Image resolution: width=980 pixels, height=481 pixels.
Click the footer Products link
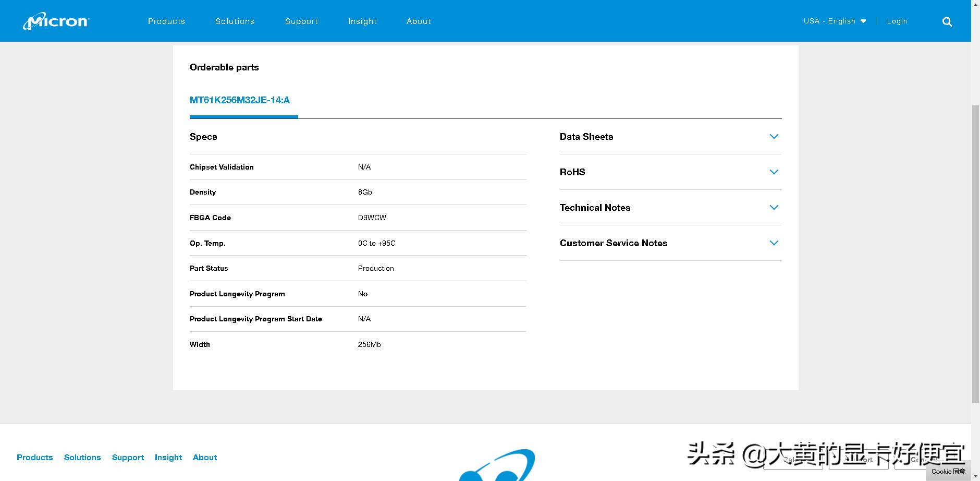tap(35, 458)
